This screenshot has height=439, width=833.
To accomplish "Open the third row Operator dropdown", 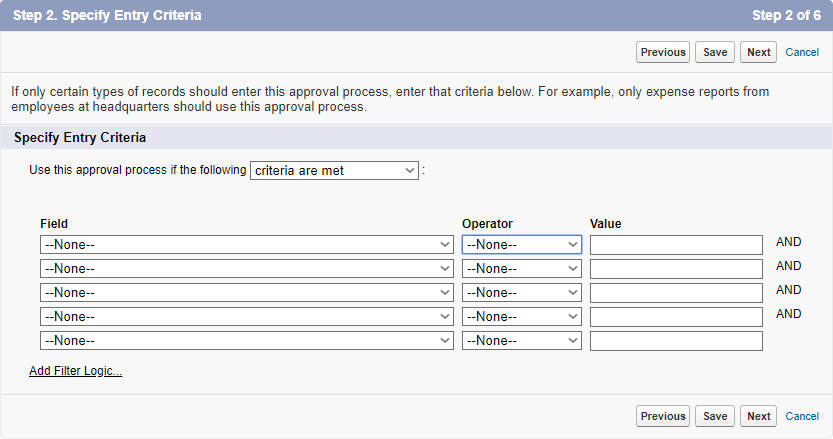I will [x=521, y=293].
